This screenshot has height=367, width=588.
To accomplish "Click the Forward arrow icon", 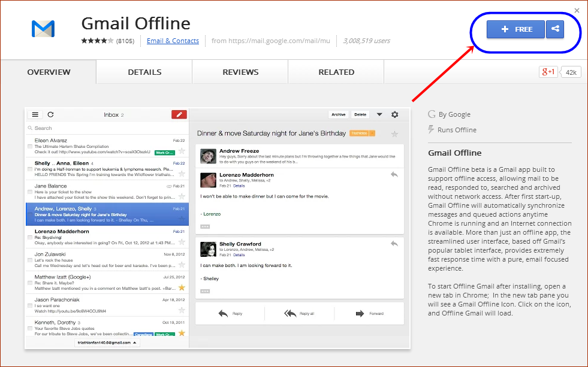I will 360,314.
